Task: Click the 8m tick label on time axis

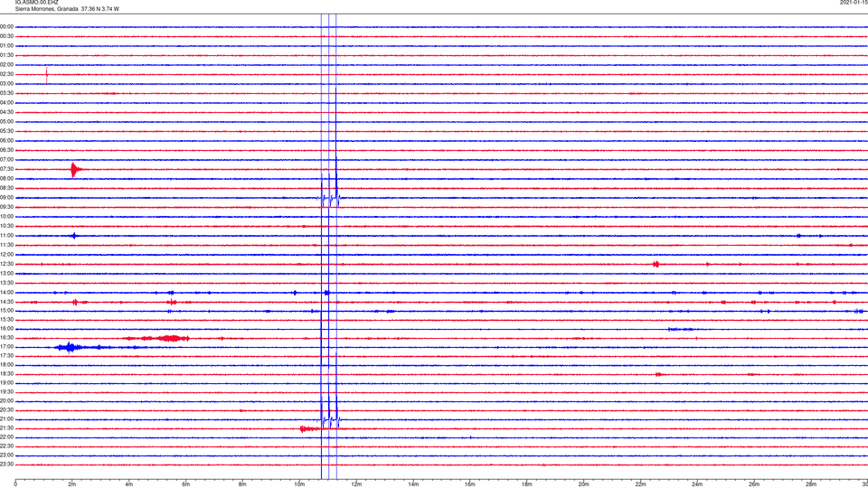Action: click(242, 484)
